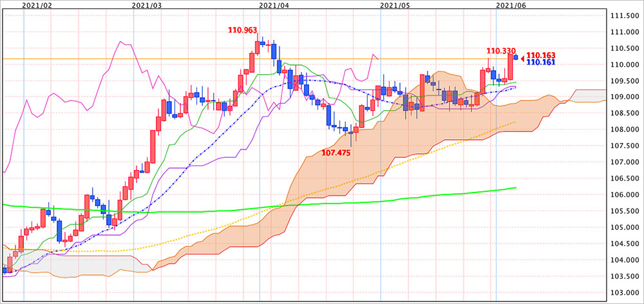Click the 108.500 price axis tick
Image resolution: width=644 pixels, height=304 pixels.
pos(624,113)
